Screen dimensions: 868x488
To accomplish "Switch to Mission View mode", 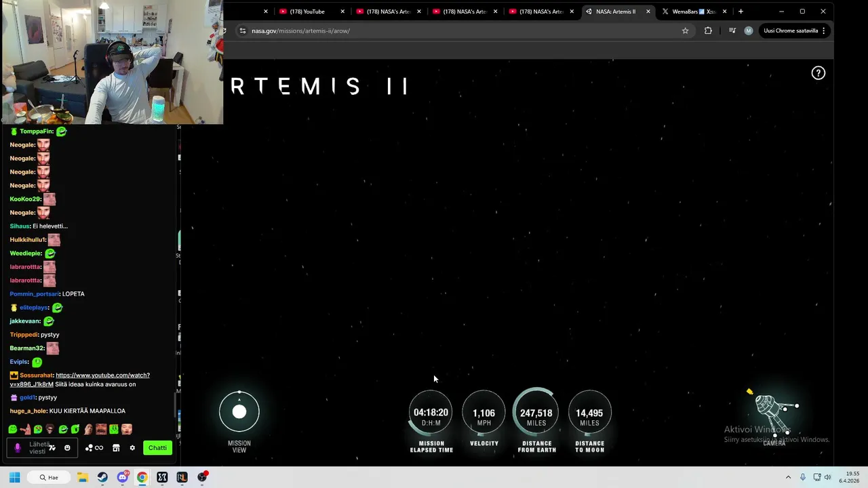I will 239,412.
